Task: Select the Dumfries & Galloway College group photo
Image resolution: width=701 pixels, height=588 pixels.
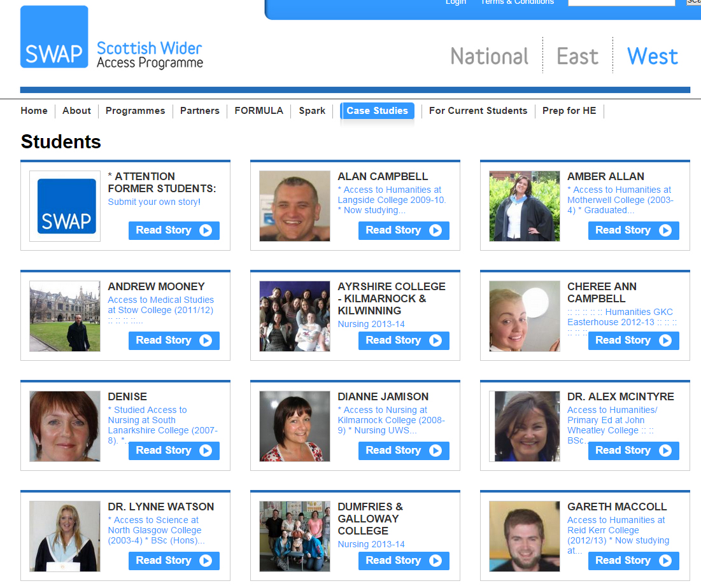Action: tap(295, 536)
